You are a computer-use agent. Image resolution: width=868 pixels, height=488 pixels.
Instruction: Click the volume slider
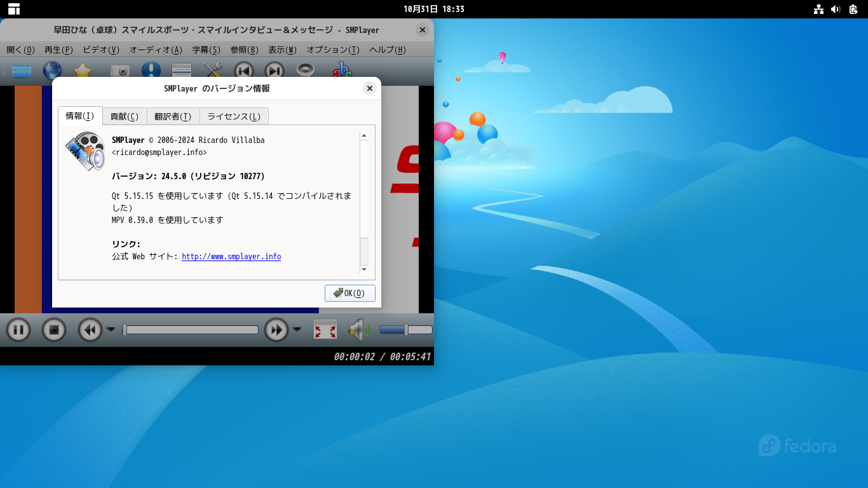click(x=406, y=330)
